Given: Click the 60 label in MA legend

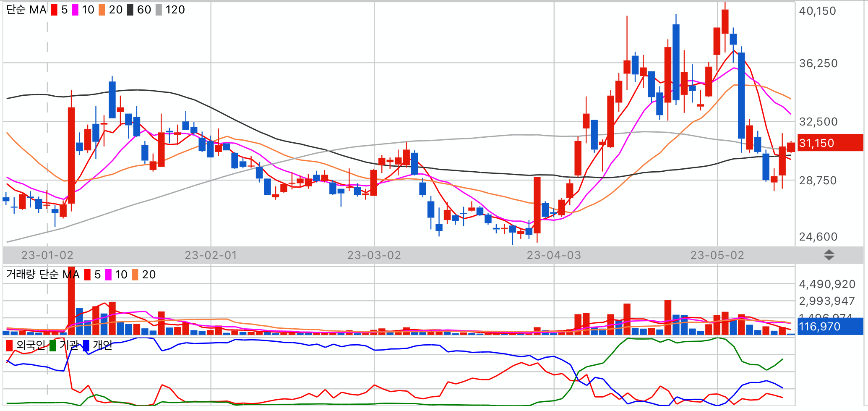Looking at the screenshot, I should pyautogui.click(x=144, y=10).
